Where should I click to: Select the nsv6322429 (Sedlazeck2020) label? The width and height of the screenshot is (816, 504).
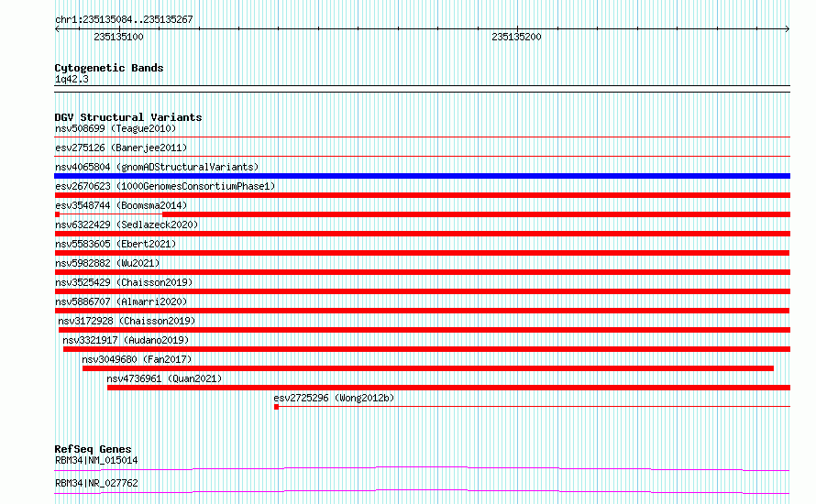127,225
